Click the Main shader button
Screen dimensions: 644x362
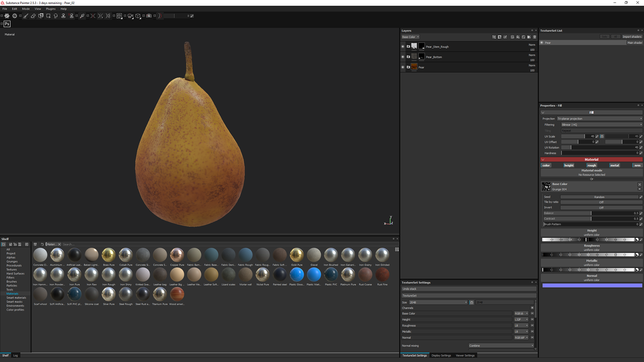[x=635, y=43]
